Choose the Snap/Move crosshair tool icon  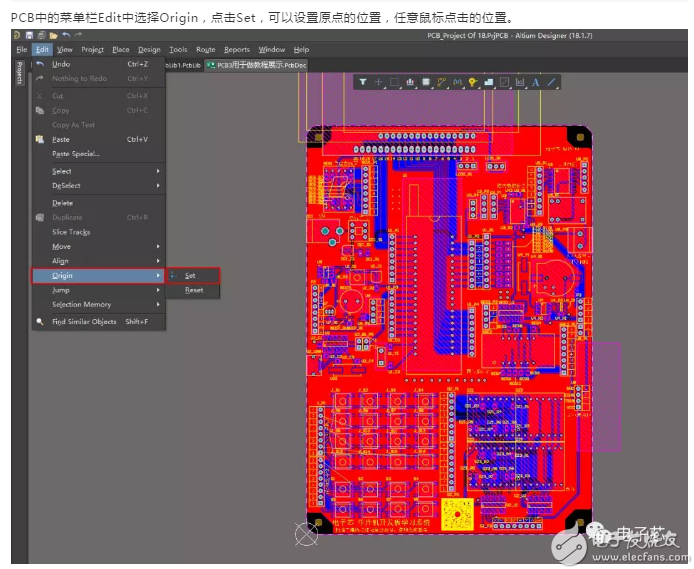378,82
